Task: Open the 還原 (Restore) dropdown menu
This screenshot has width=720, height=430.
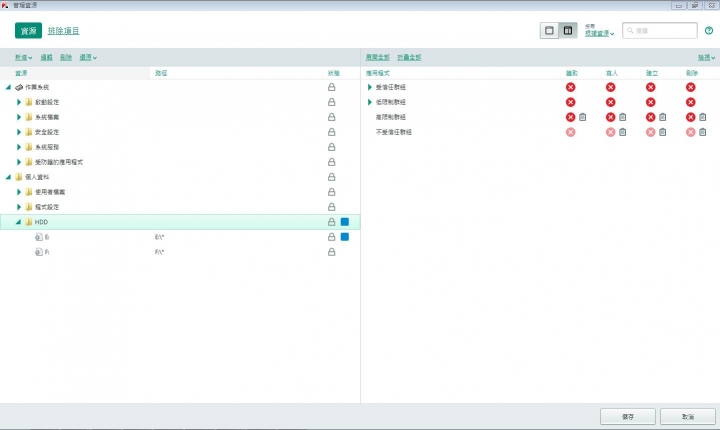Action: 88,57
